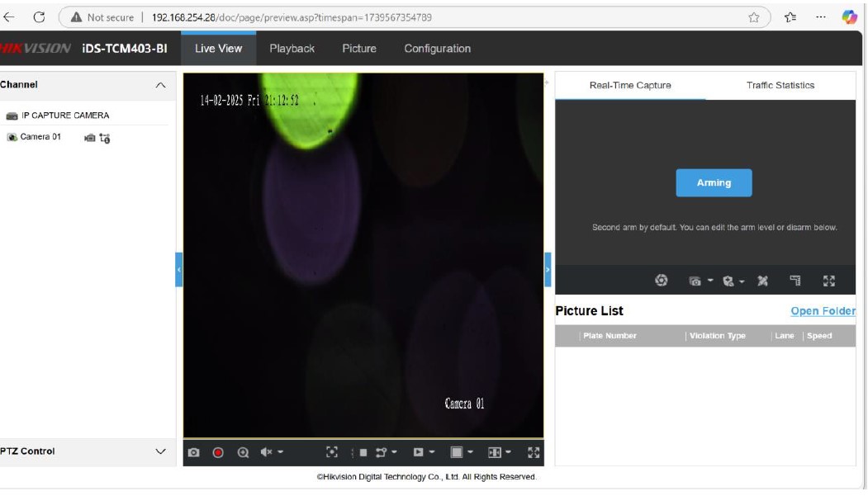
Task: Click the stream type icon beside Camera 01
Action: [105, 138]
